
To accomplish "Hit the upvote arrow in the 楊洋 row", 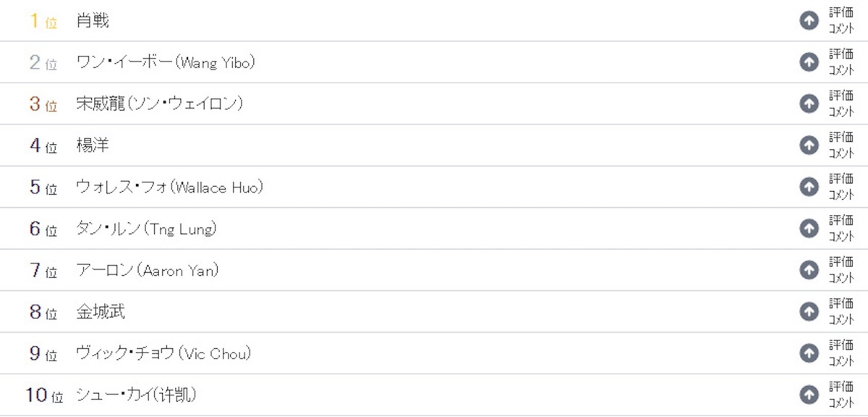I will point(809,146).
